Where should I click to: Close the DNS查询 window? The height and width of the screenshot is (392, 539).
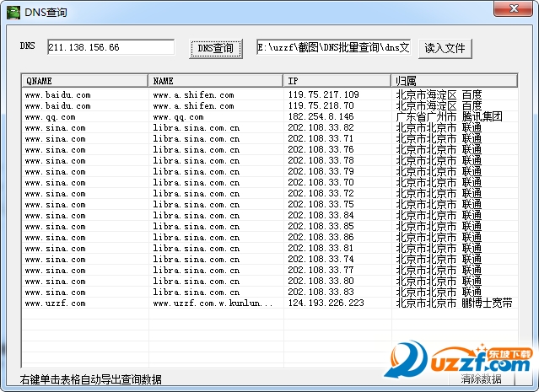pos(513,8)
